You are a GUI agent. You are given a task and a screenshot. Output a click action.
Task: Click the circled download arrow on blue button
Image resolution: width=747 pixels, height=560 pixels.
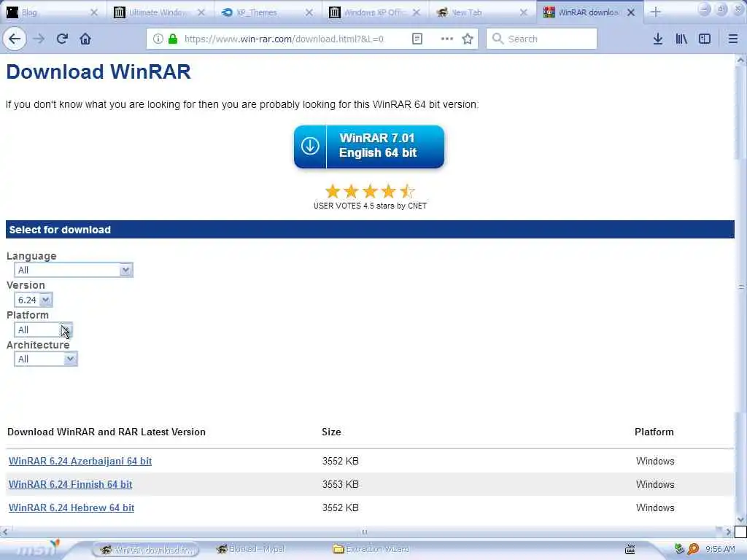(310, 146)
